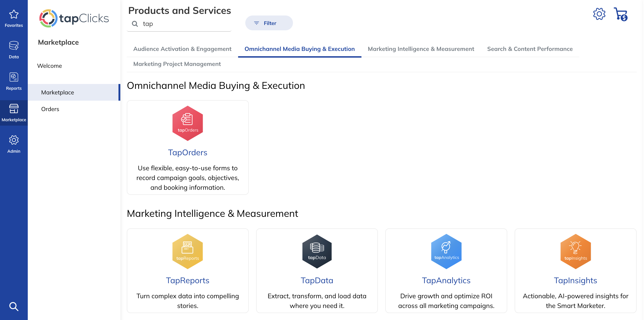This screenshot has height=320, width=644.
Task: Open the TapOrders product link
Action: coord(187,152)
